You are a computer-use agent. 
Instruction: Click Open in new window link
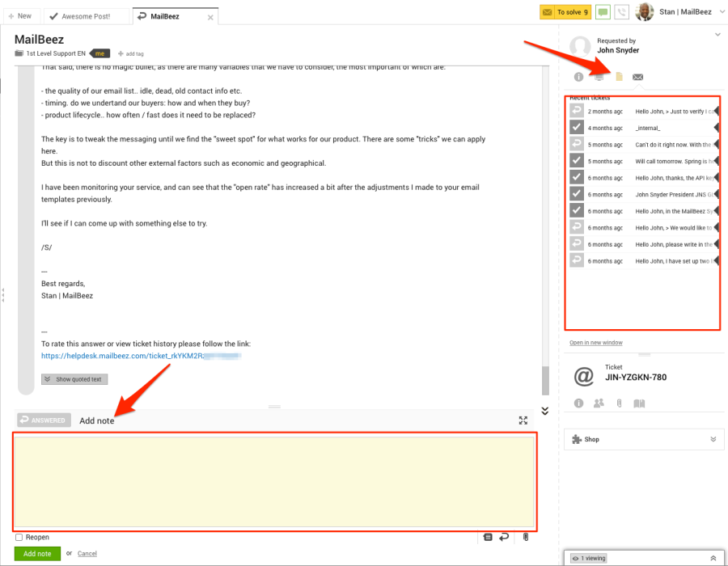pyautogui.click(x=595, y=343)
